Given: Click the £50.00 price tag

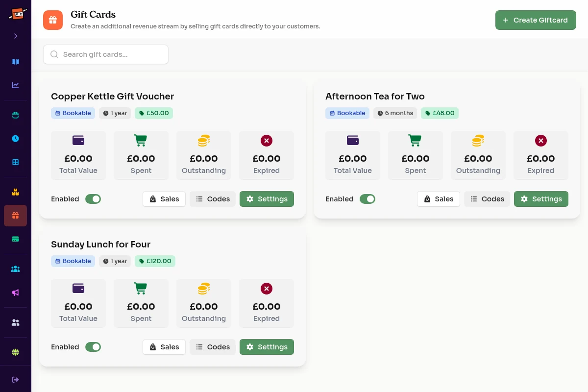Looking at the screenshot, I should click(x=154, y=113).
